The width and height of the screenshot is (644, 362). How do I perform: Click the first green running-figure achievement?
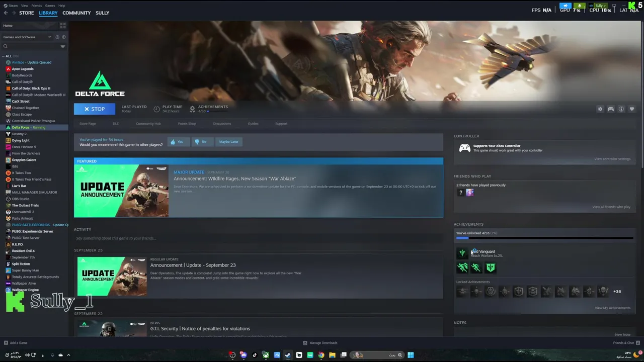(462, 268)
